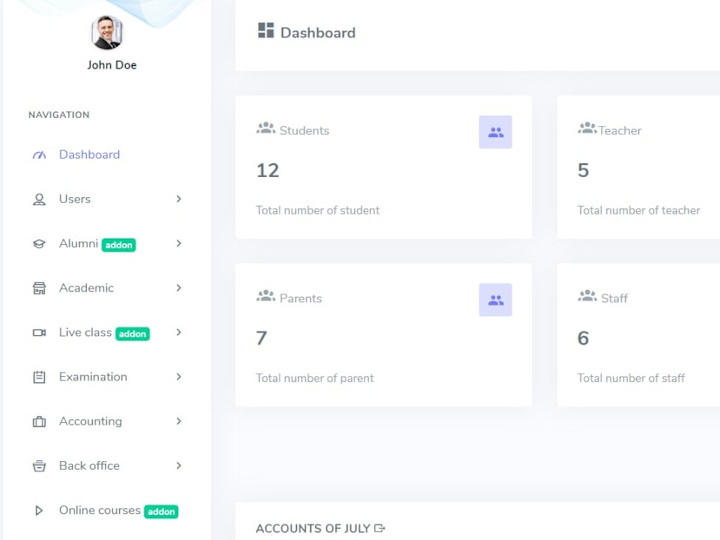720x540 pixels.
Task: Expand the Live class submenu chevron
Action: tap(179, 332)
